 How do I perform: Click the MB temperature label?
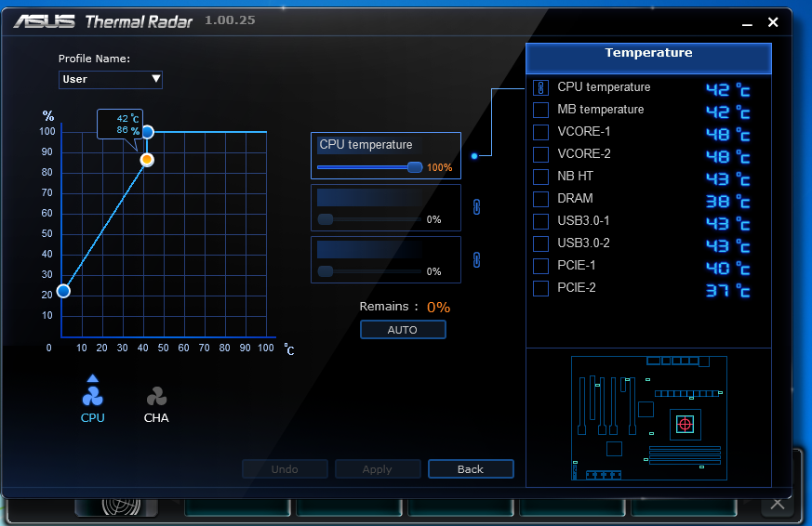click(x=601, y=109)
